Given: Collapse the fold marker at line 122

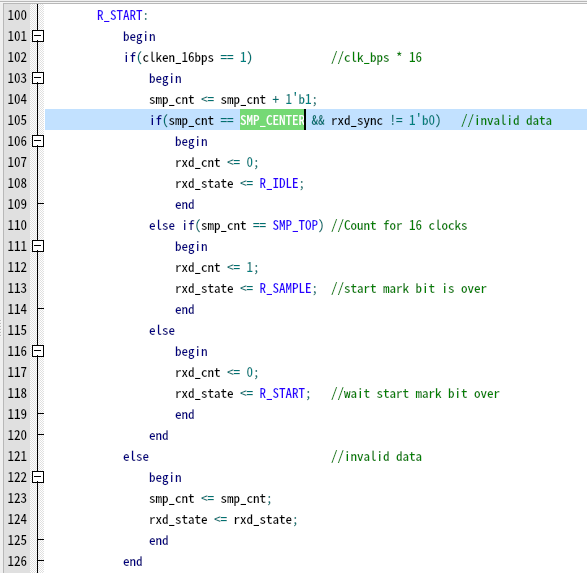Looking at the screenshot, I should pyautogui.click(x=38, y=477).
